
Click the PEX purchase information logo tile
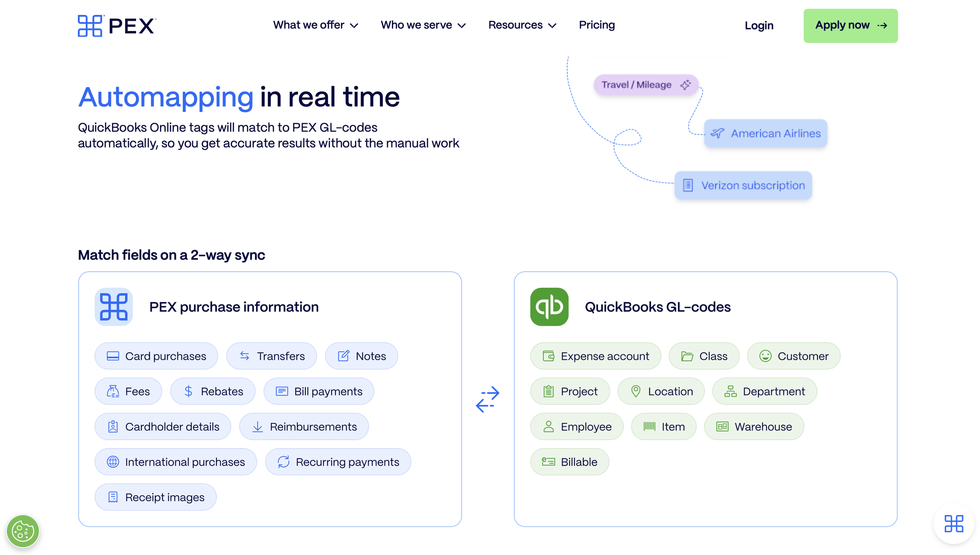[x=114, y=307]
